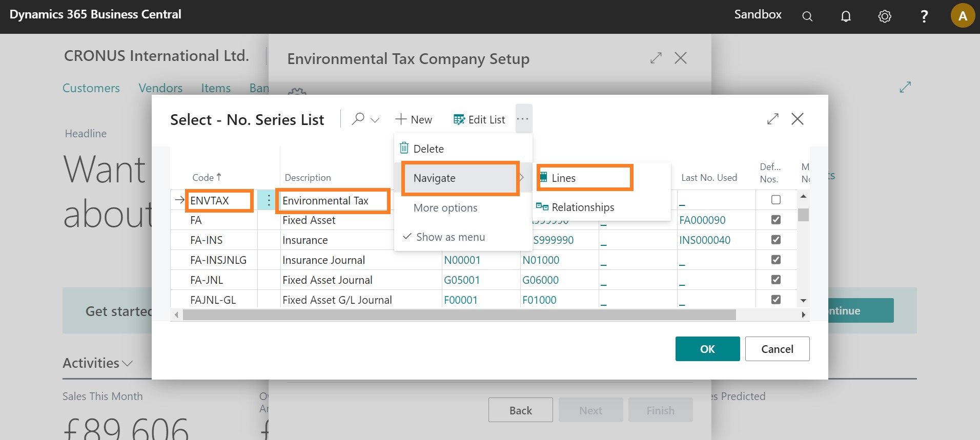Expand the search dropdown chevron
The image size is (980, 440).
click(375, 120)
